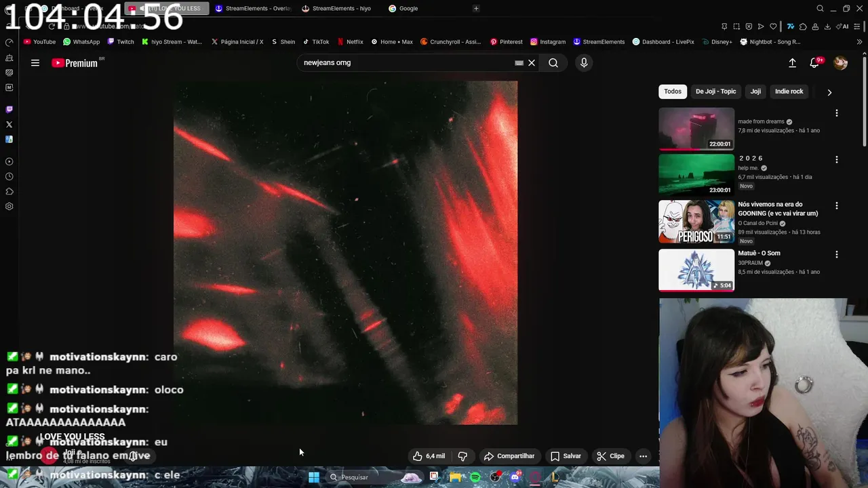This screenshot has height=488, width=868.
Task: Select the De Joji - Topic chip
Action: pyautogui.click(x=715, y=91)
